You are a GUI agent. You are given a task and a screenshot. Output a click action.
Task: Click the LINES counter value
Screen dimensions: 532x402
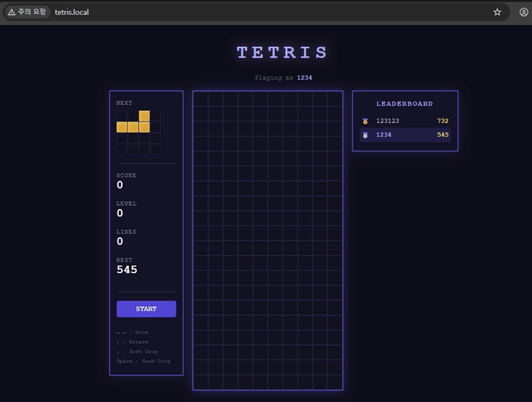pyautogui.click(x=120, y=242)
